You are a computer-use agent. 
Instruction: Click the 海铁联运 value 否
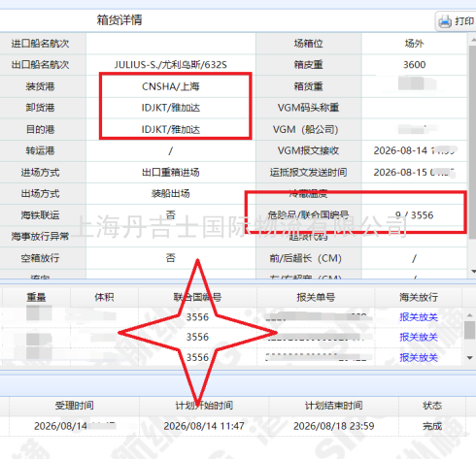(x=171, y=214)
